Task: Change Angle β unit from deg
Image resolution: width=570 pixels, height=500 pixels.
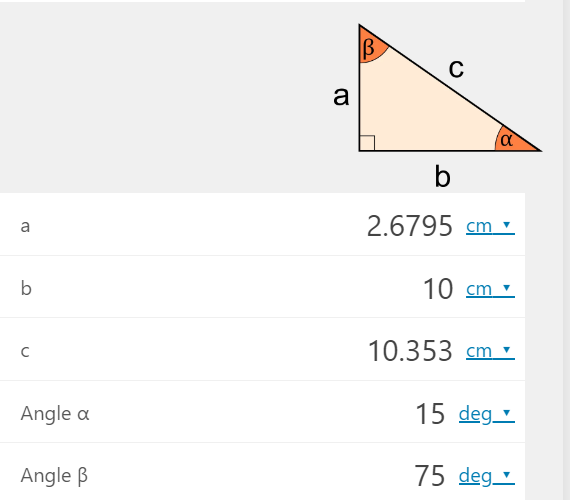Action: tap(486, 476)
